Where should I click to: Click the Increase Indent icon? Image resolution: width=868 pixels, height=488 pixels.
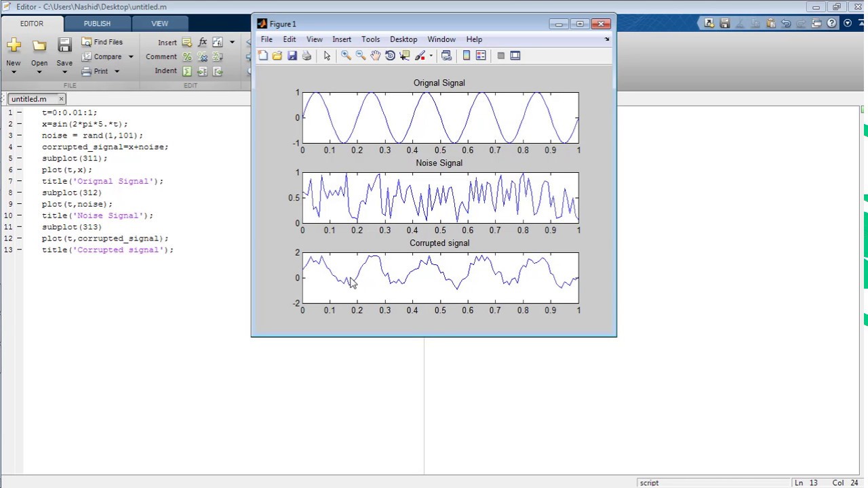tap(202, 71)
